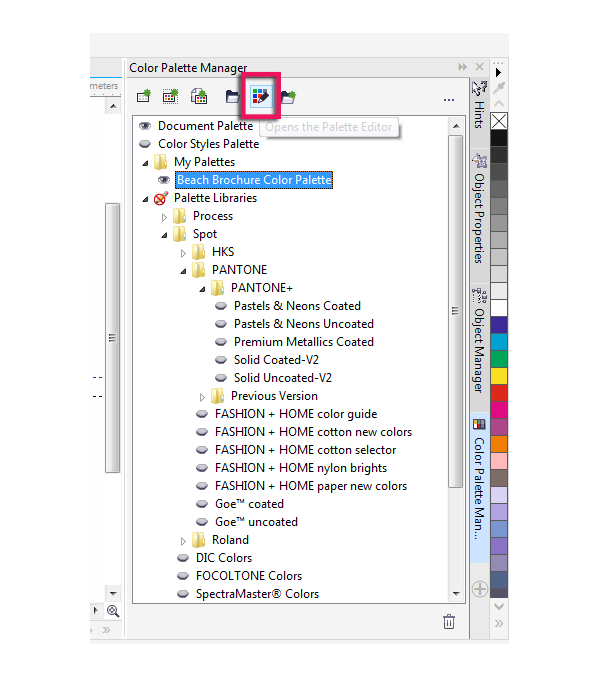600x677 pixels.
Task: Show the Pastels & Neons Coated palette
Action: pyautogui.click(x=221, y=306)
